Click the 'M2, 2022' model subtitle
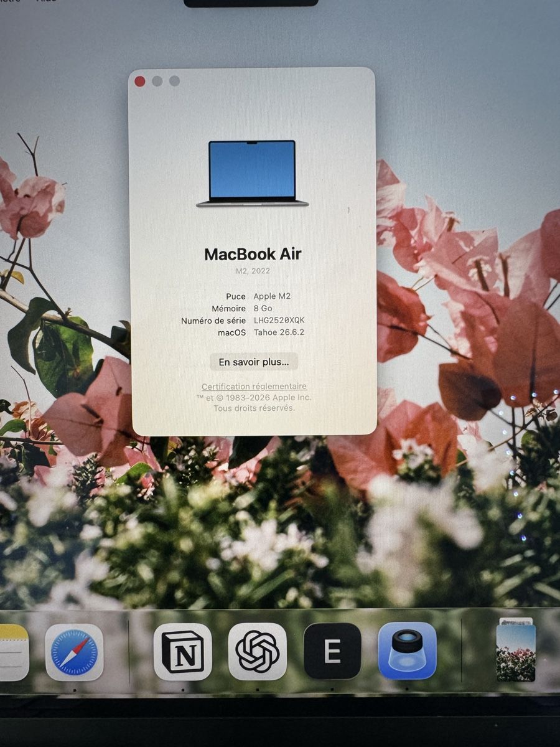Image resolution: width=560 pixels, height=747 pixels. click(253, 271)
